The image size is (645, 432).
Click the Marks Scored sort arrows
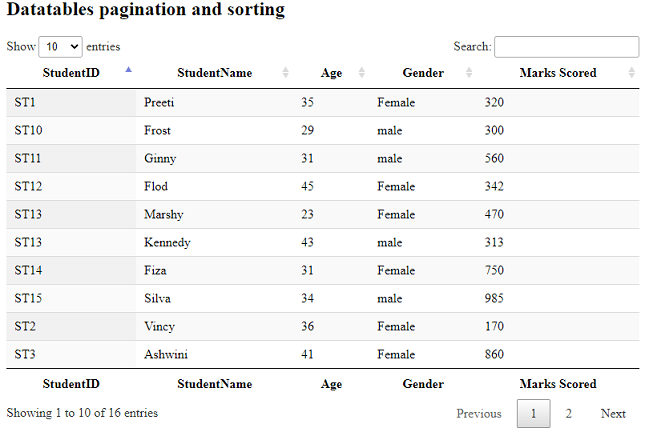coord(631,73)
